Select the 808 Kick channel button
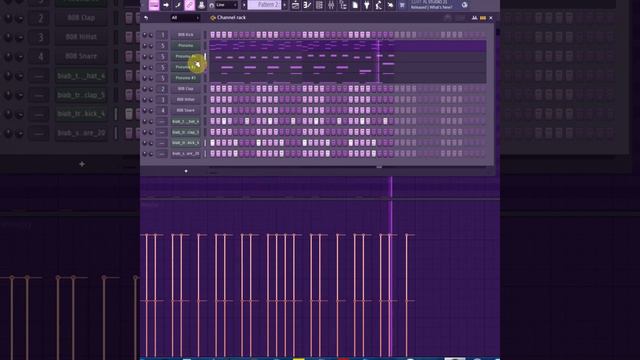The image size is (640, 360). pos(186,35)
